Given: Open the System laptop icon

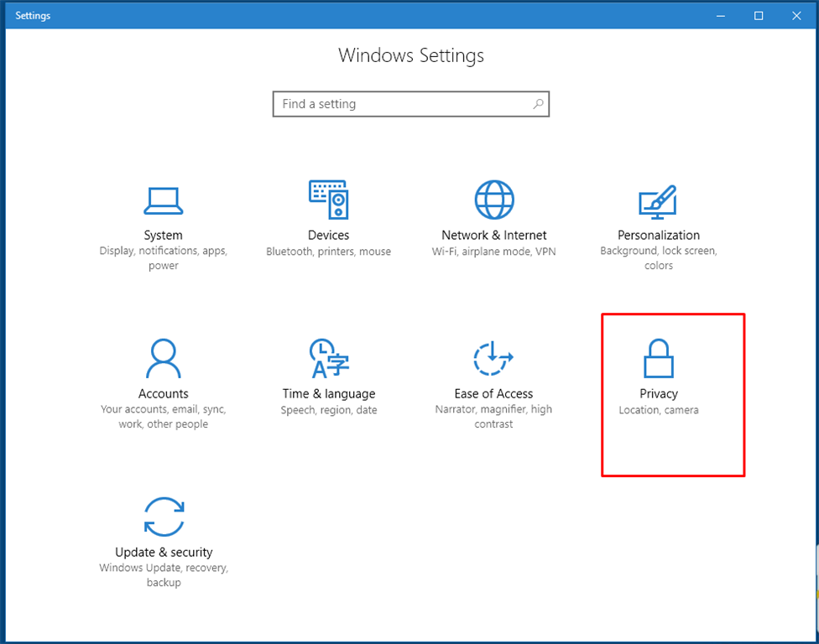Looking at the screenshot, I should [164, 201].
